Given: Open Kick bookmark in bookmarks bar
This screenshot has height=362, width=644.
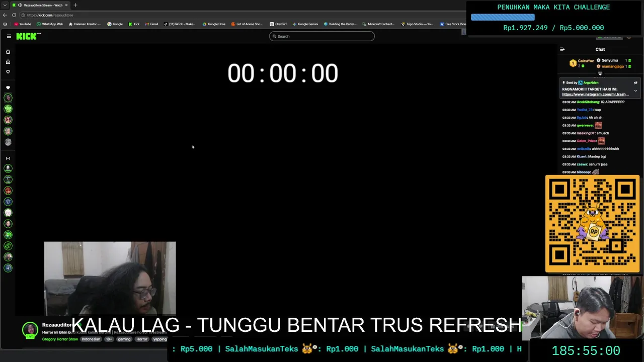Looking at the screenshot, I should (134, 24).
